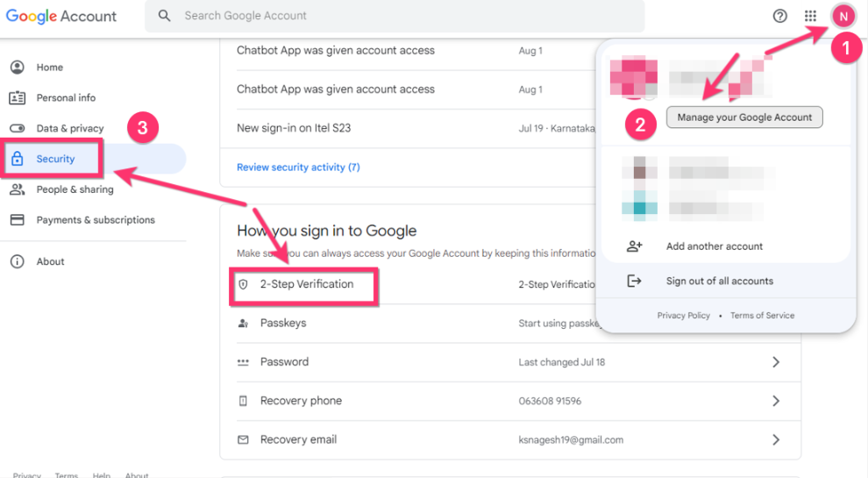Open the Google apps grid icon
The height and width of the screenshot is (478, 868).
(810, 16)
